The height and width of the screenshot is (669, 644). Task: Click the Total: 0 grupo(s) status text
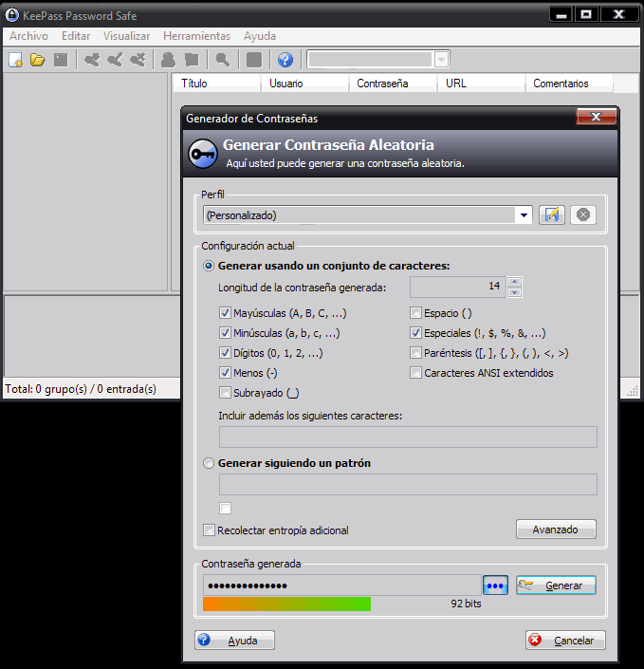[x=81, y=389]
